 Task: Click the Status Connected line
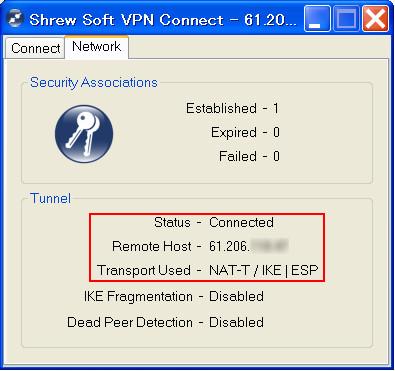coord(214,222)
